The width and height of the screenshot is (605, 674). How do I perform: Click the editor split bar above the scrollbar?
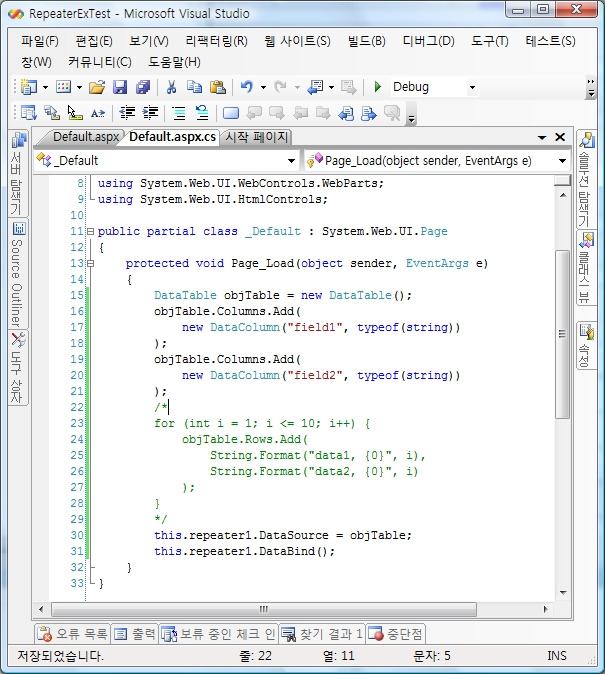pyautogui.click(x=562, y=180)
